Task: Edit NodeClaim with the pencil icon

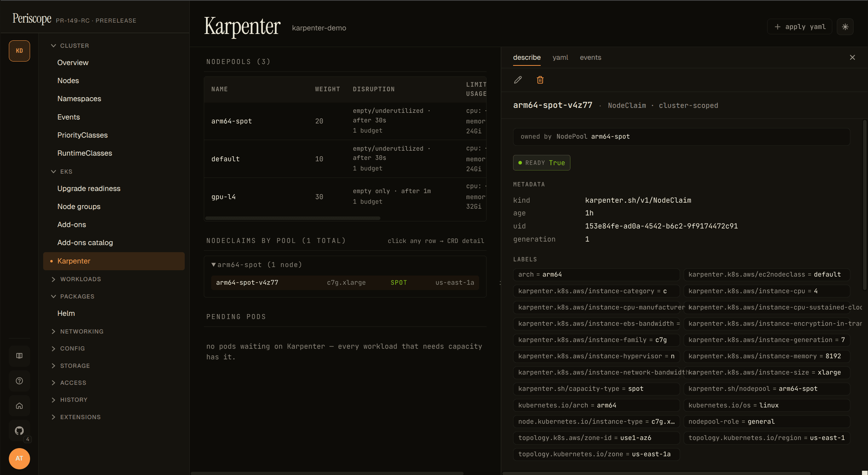Action: coord(518,80)
